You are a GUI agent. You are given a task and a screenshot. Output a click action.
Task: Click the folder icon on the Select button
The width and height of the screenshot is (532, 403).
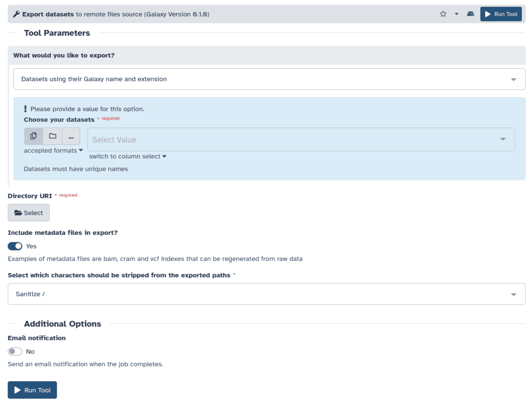18,212
